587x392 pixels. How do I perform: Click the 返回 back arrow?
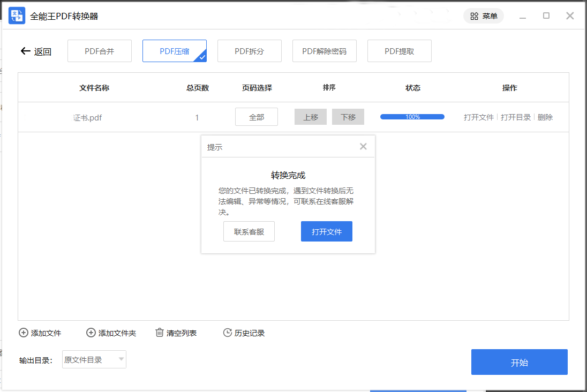[25, 51]
